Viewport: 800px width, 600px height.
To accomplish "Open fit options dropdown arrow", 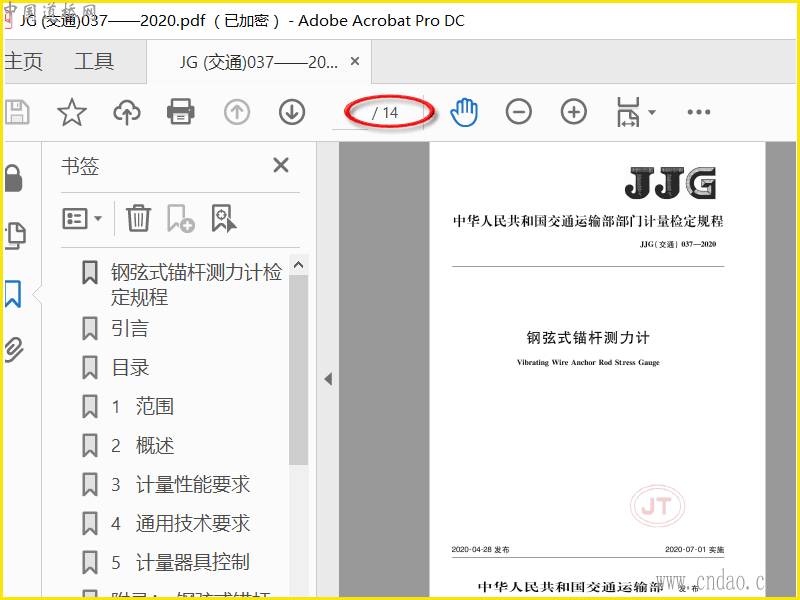I will pos(652,112).
